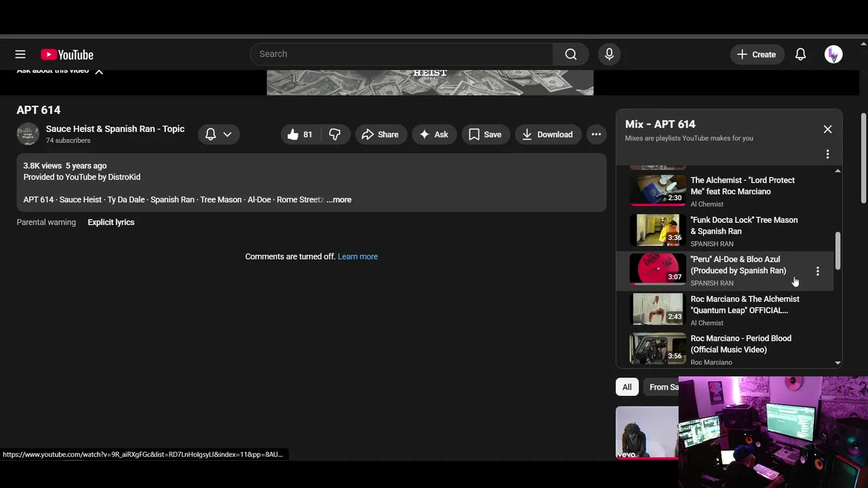Close the Mix - APT 614 playlist panel
The image size is (868, 488).
(827, 129)
